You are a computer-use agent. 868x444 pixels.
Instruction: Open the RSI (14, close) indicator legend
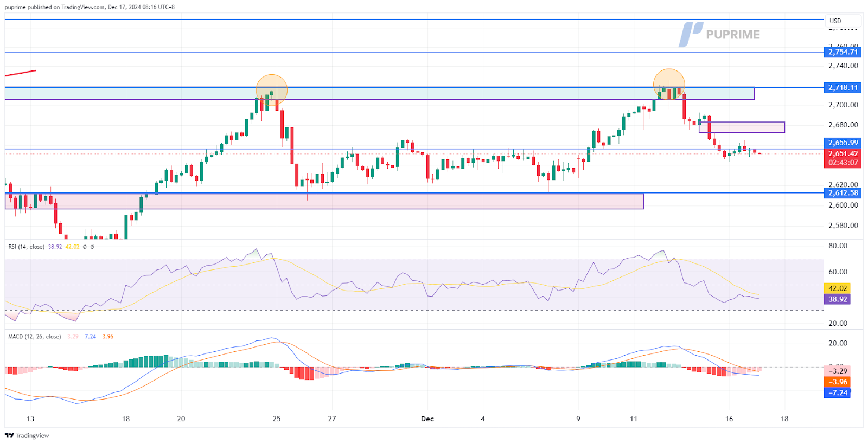pos(26,247)
